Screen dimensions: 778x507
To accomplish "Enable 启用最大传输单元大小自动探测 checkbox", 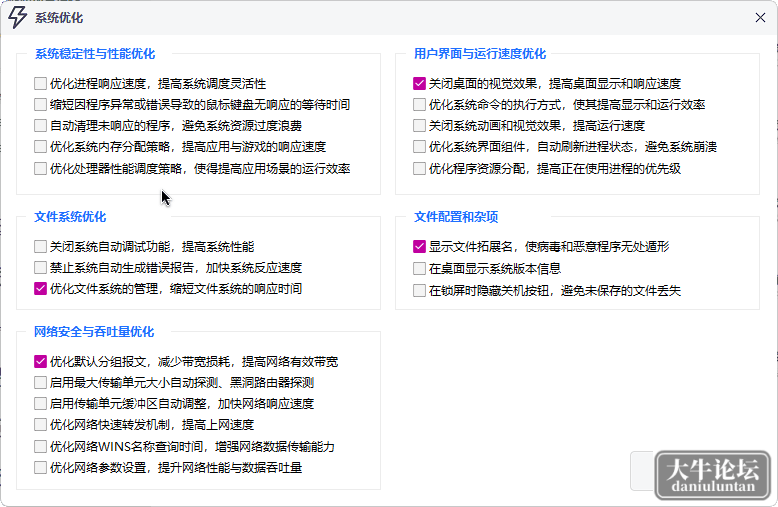I will click(40, 382).
